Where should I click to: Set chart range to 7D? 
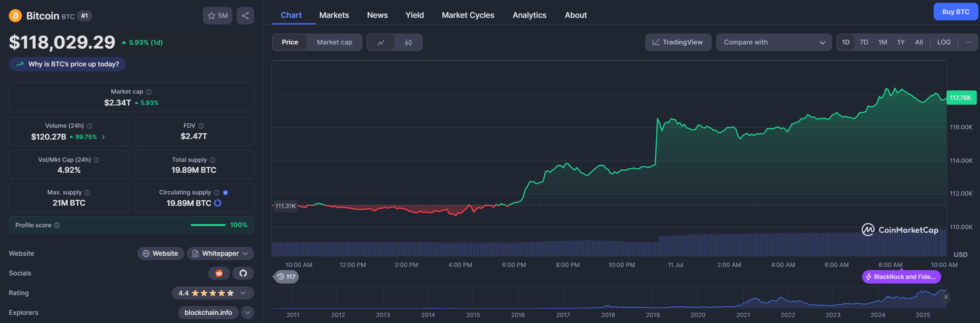(x=864, y=42)
